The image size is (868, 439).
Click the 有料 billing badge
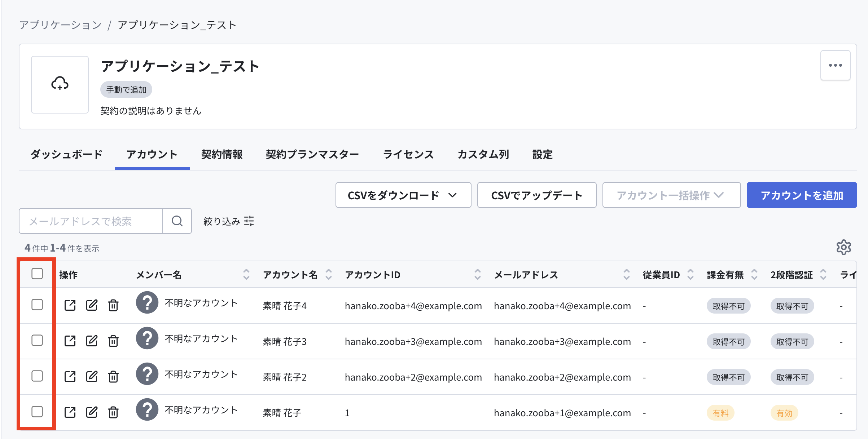[720, 413]
